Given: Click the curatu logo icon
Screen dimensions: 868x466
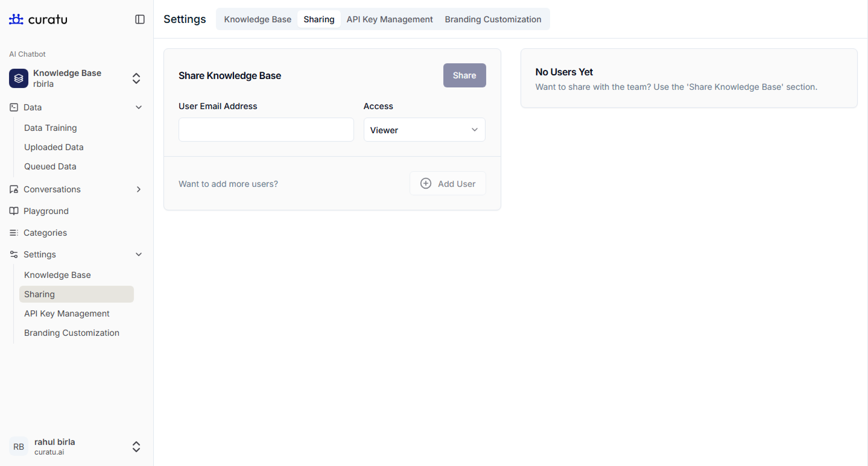Looking at the screenshot, I should coord(16,19).
